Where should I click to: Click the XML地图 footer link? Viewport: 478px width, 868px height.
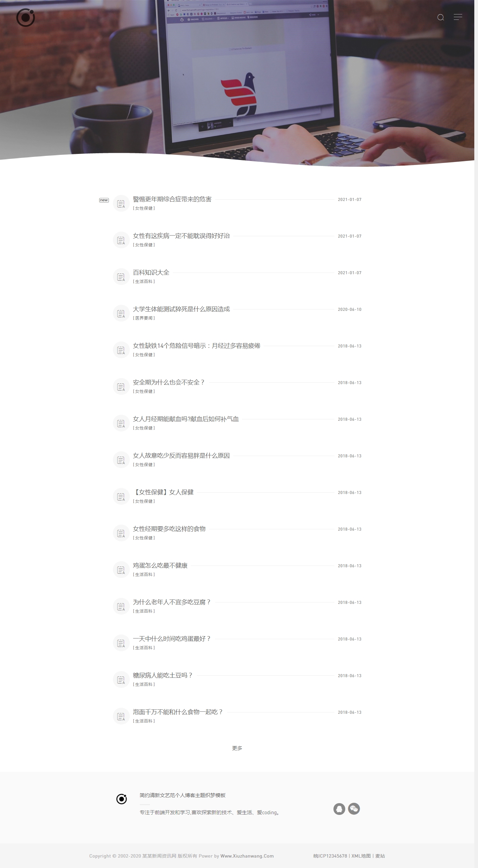pos(361,856)
